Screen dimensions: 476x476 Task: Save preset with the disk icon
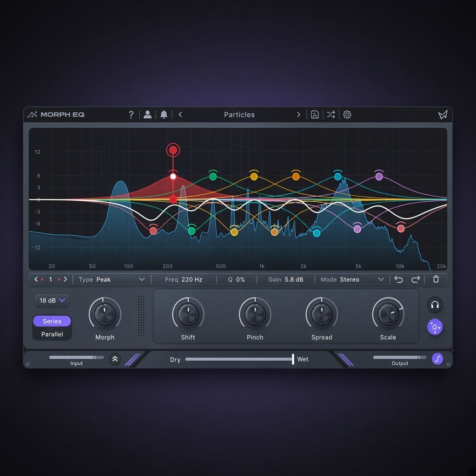coord(315,114)
